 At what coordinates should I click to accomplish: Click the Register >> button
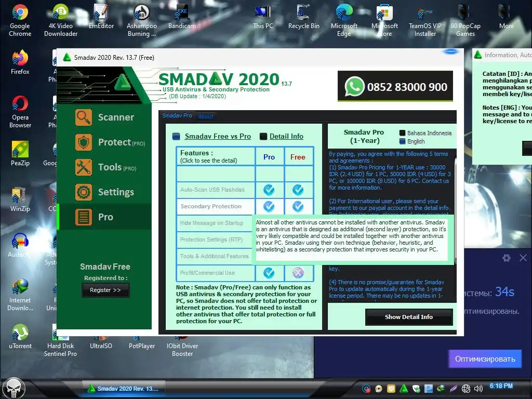[x=105, y=290]
